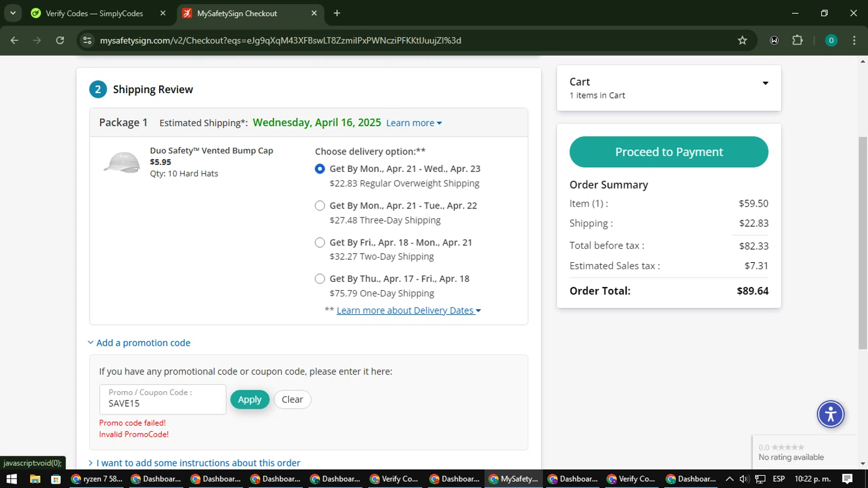Viewport: 868px width, 488px height.
Task: Switch to Verify Codes — SimplyCodes tab
Action: (94, 13)
